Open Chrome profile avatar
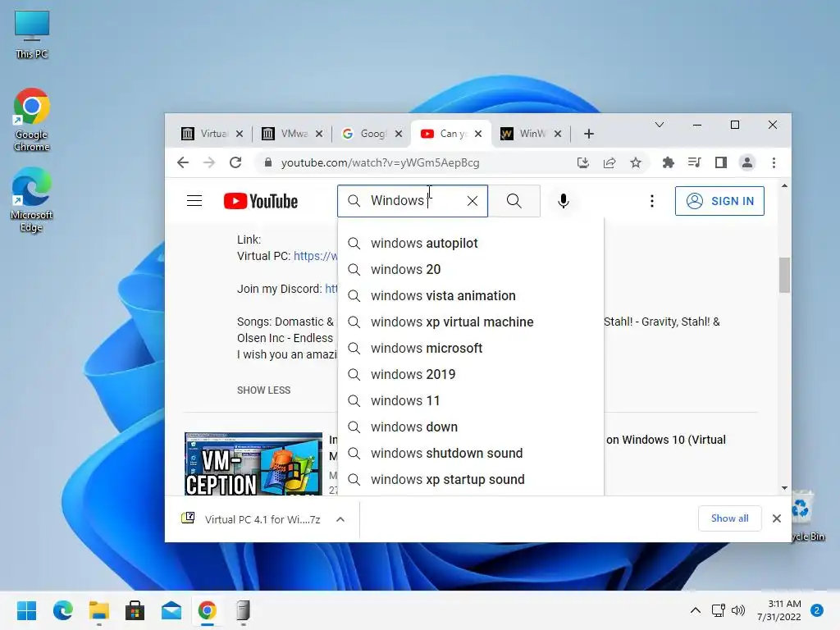Viewport: 840px width, 630px height. click(746, 162)
